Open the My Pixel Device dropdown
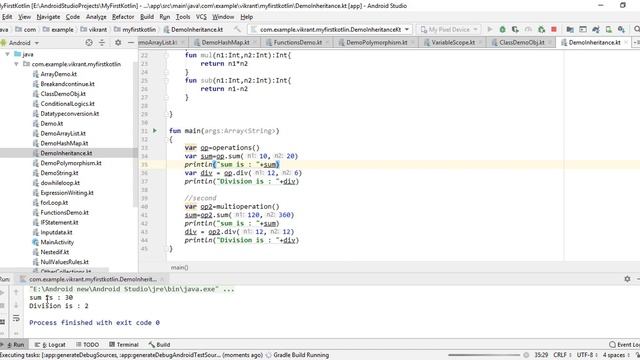 [x=449, y=29]
